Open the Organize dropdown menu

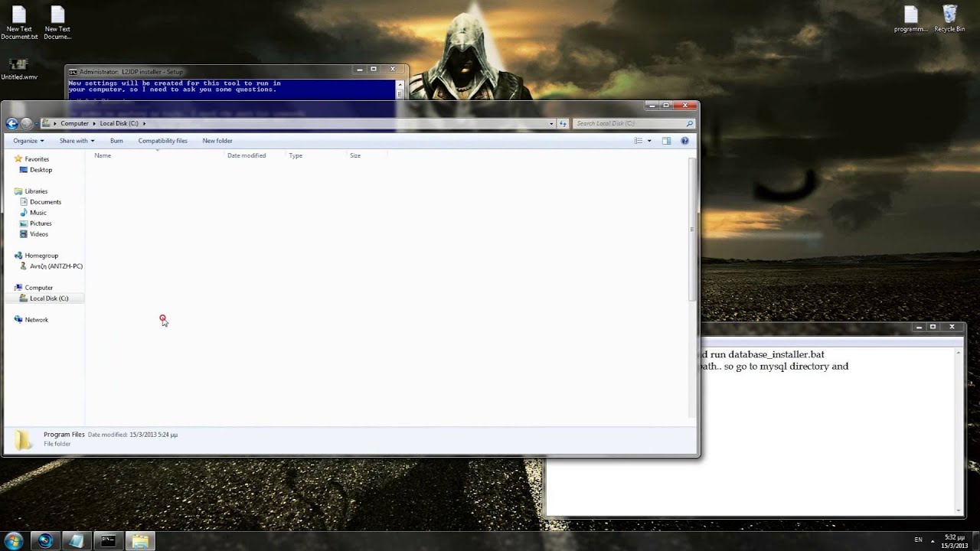point(28,141)
